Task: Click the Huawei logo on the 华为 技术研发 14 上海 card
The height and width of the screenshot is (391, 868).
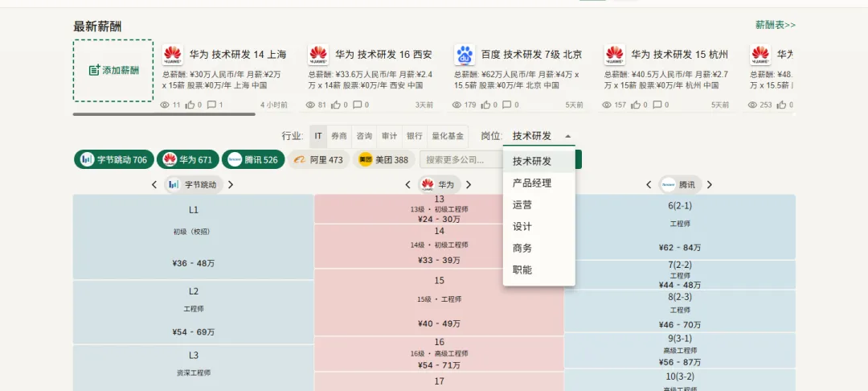Action: tap(173, 54)
